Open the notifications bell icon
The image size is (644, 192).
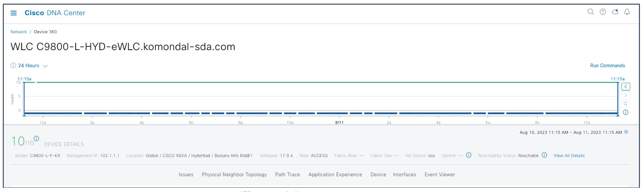[x=627, y=12]
